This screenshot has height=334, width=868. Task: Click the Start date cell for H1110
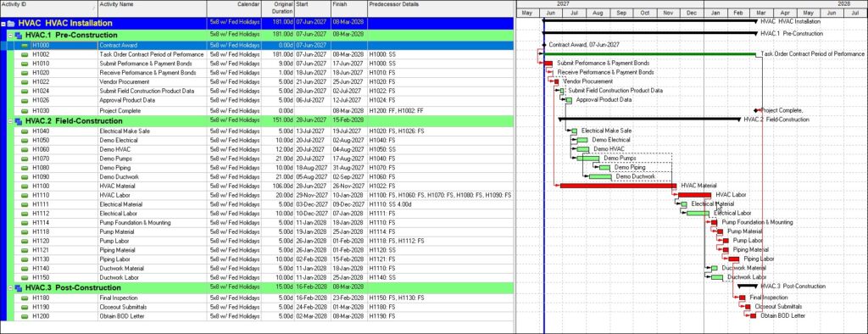click(313, 196)
